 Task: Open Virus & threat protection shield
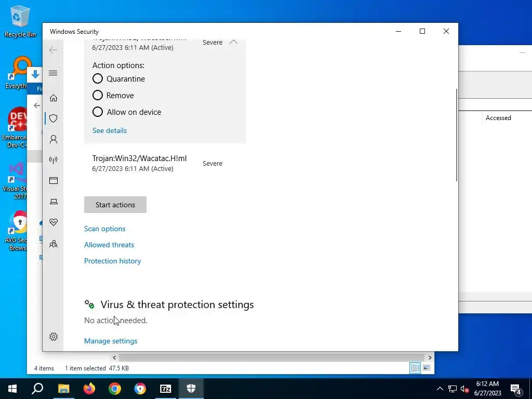[x=54, y=118]
